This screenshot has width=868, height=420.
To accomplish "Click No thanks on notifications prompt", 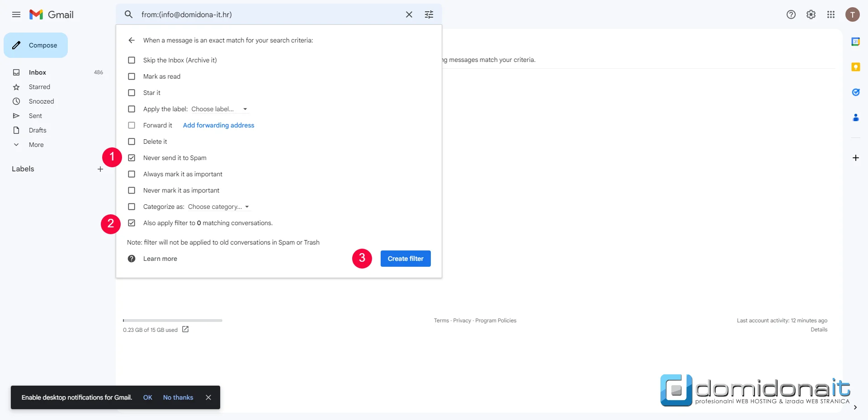I will point(178,397).
